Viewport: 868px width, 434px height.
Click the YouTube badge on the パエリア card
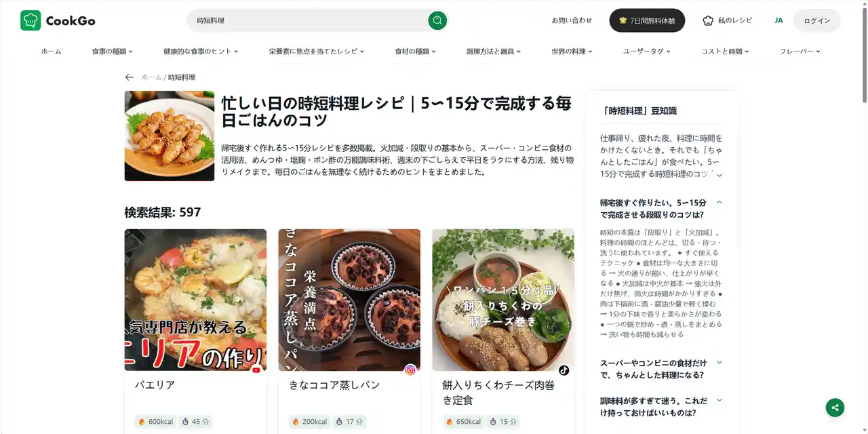256,370
